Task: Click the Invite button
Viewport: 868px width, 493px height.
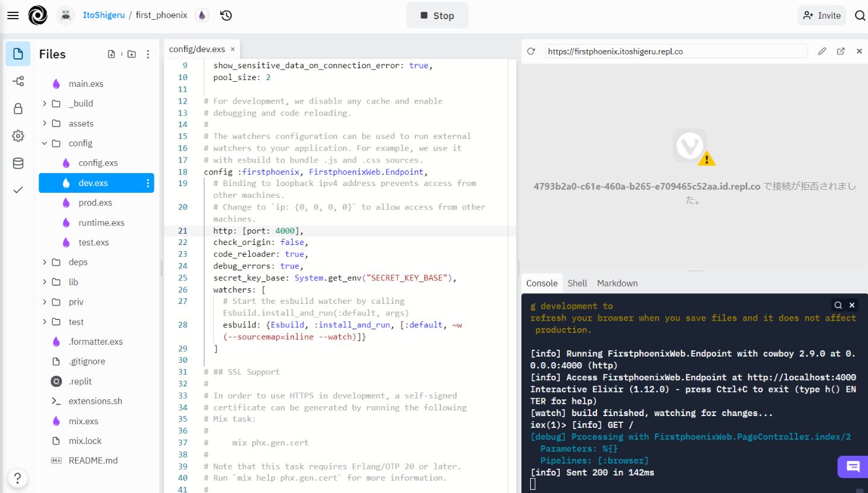Action: coord(821,15)
